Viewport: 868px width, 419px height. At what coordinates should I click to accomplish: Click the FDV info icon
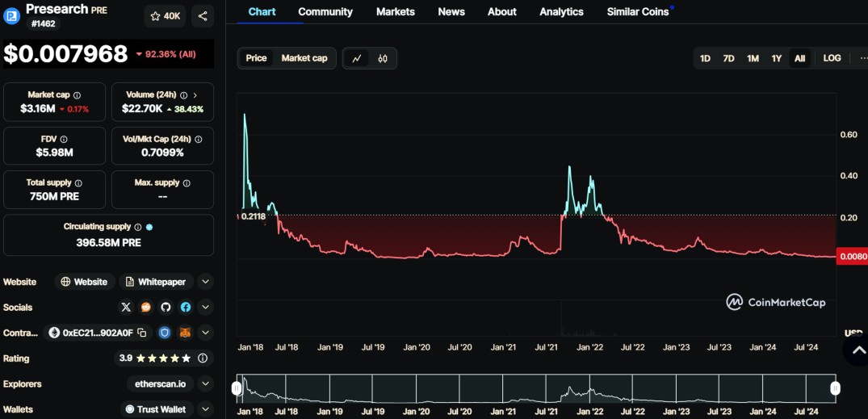click(64, 140)
